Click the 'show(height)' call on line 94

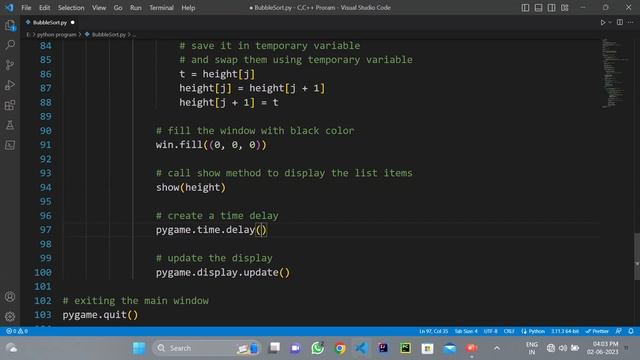191,187
